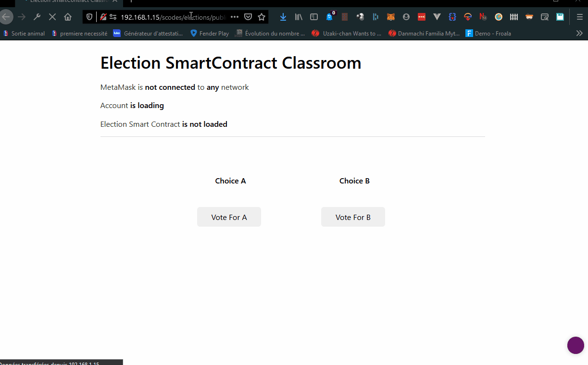
Task: Open the tracking protection shield
Action: point(89,17)
